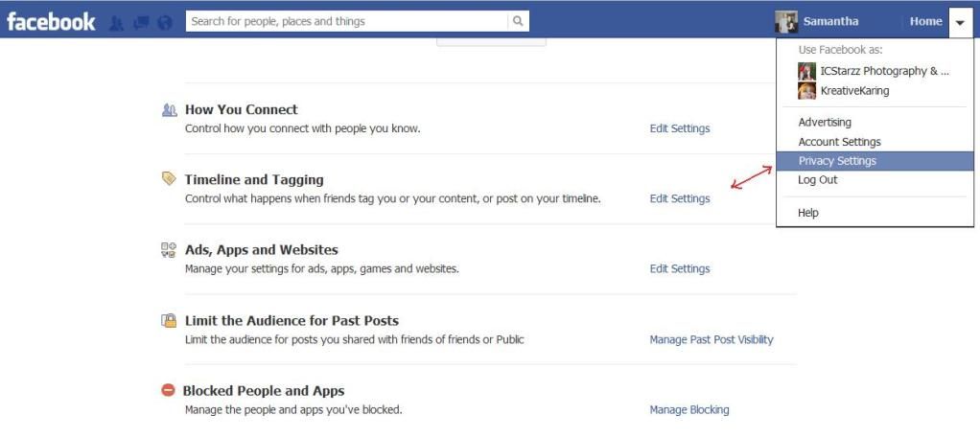Open the Manage Blocking link
Viewport: 980px width, 438px height.
(688, 410)
